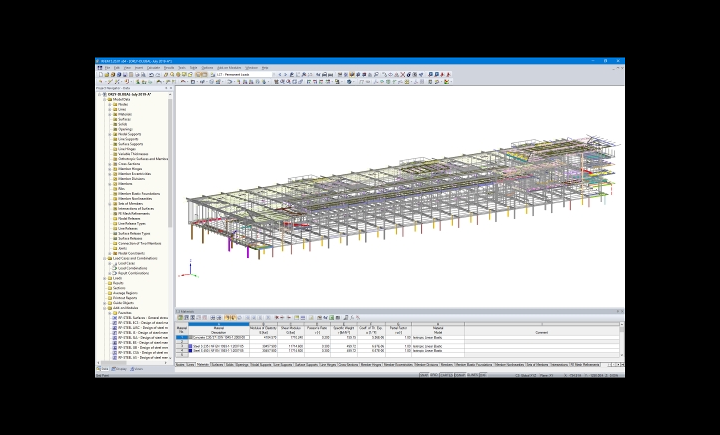Open the Options menu
The width and height of the screenshot is (720, 435).
pyautogui.click(x=207, y=68)
